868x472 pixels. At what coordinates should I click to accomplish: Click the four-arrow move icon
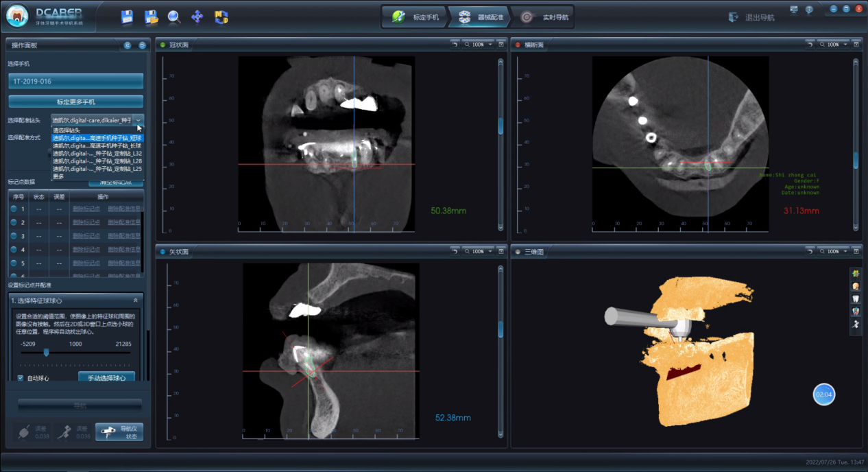point(197,17)
